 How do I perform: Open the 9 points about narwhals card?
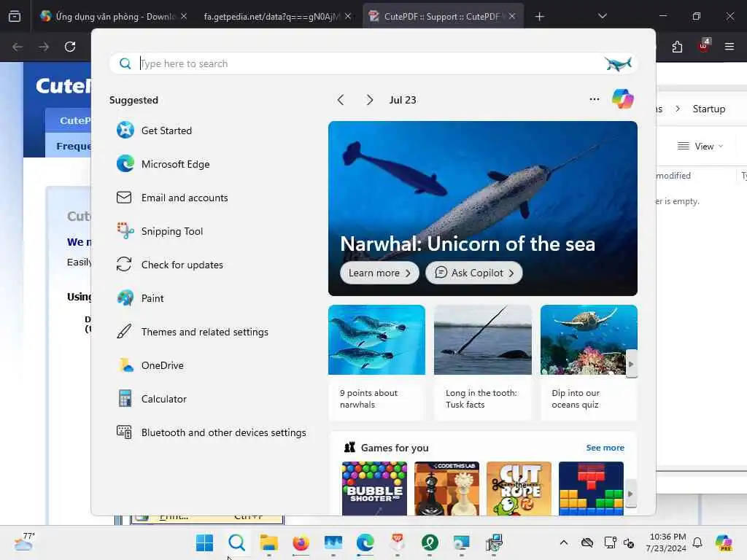tap(376, 363)
